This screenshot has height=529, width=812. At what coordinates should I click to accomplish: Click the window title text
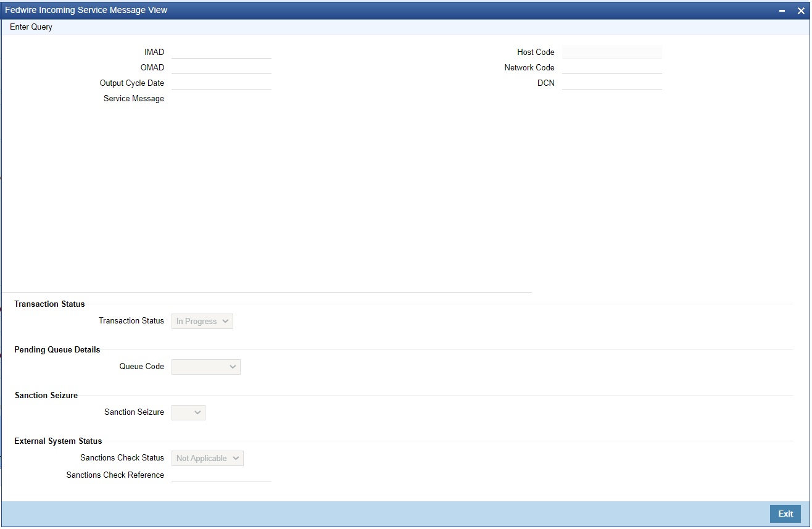pyautogui.click(x=86, y=10)
